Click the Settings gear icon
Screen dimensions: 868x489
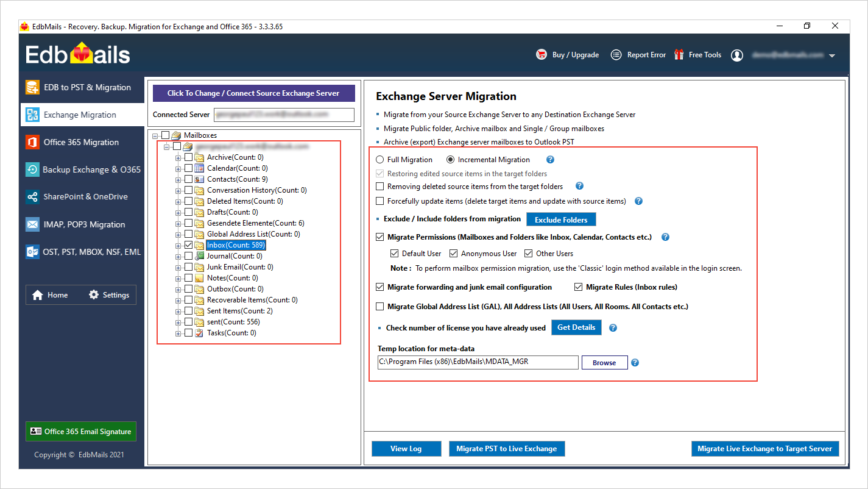click(x=94, y=294)
